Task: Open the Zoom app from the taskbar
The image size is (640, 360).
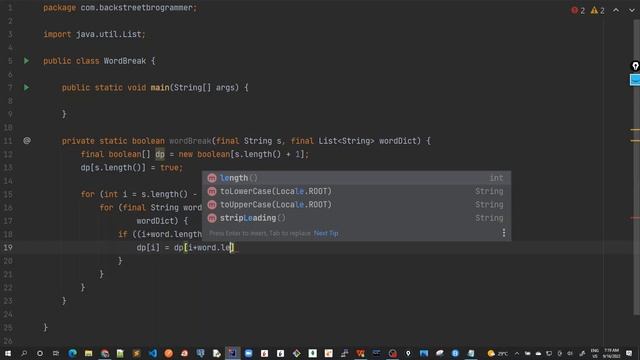Action: (x=249, y=353)
